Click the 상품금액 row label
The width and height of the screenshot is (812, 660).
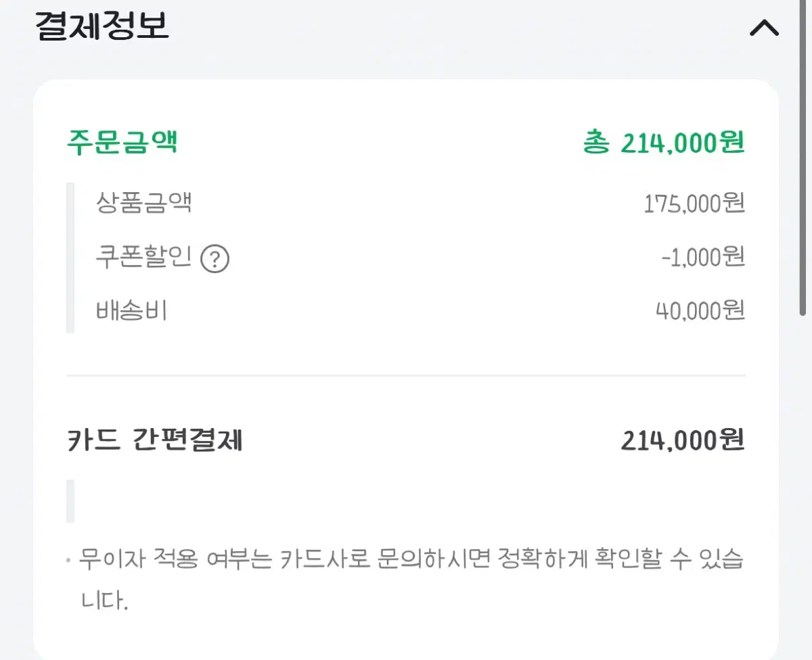click(x=143, y=203)
